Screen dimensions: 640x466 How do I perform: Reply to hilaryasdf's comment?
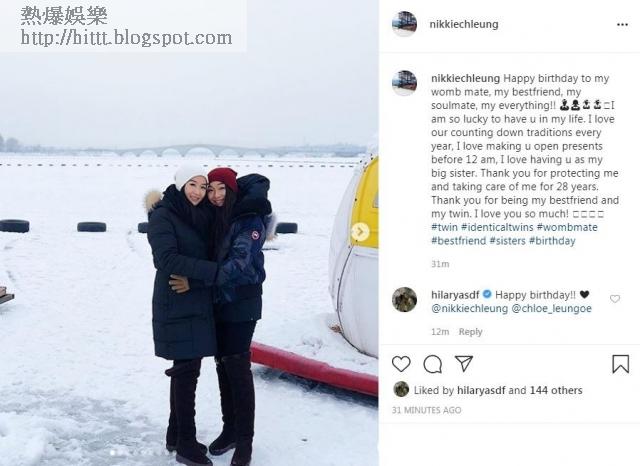pos(470,332)
